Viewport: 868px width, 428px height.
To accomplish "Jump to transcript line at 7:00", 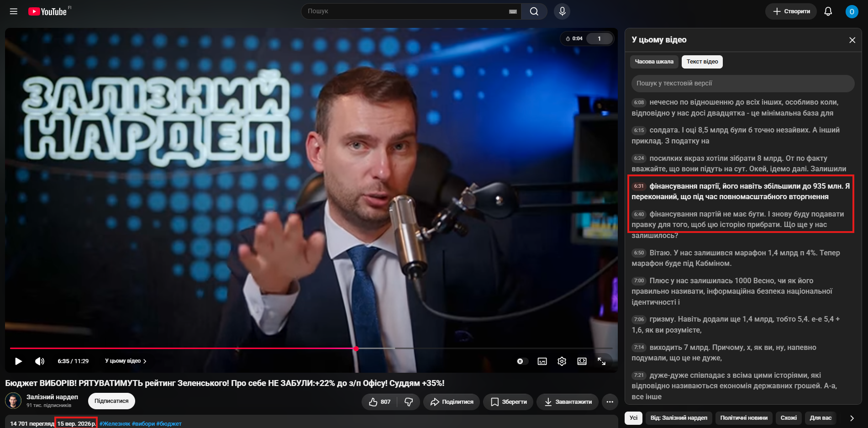I will click(742, 291).
